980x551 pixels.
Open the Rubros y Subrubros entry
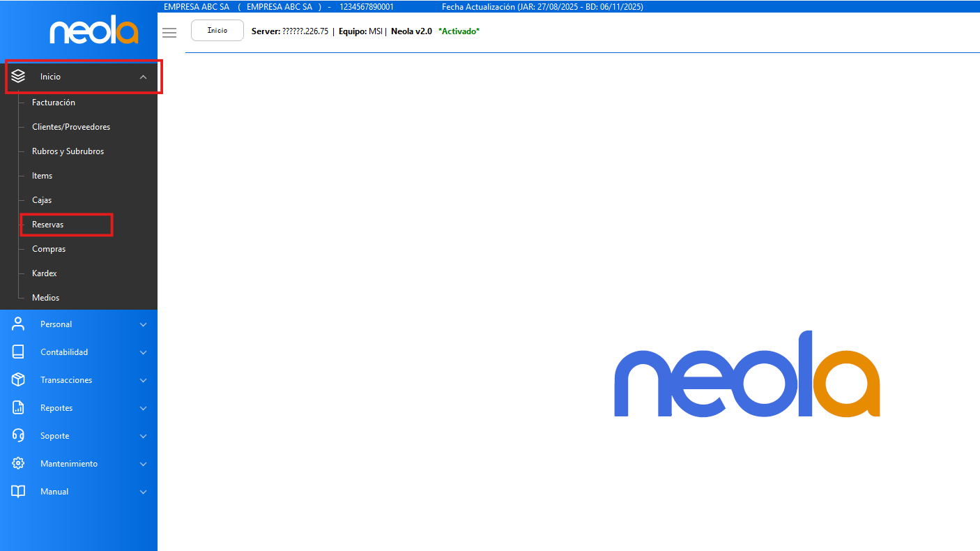[x=68, y=151]
